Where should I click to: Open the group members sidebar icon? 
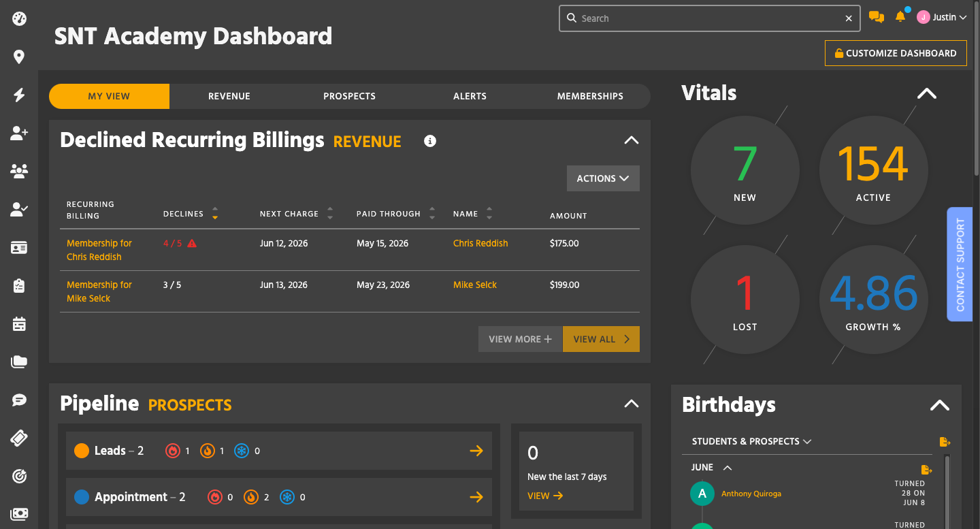click(x=19, y=172)
